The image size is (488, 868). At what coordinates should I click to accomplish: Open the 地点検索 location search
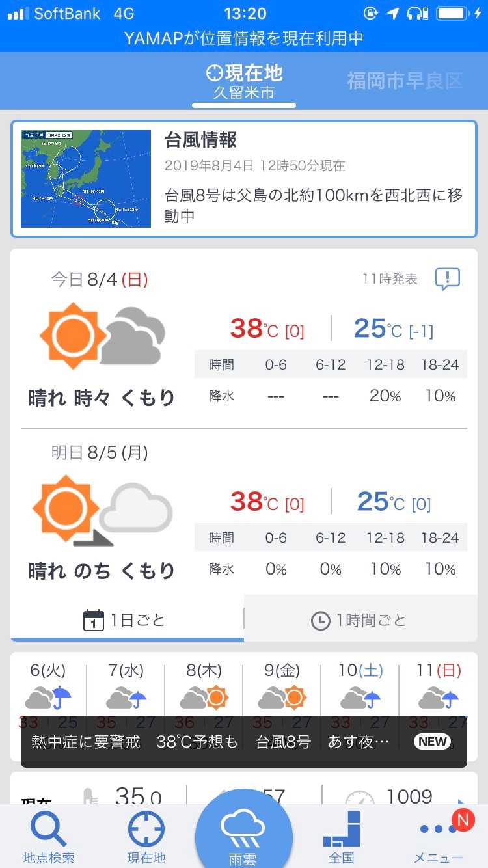[48, 837]
